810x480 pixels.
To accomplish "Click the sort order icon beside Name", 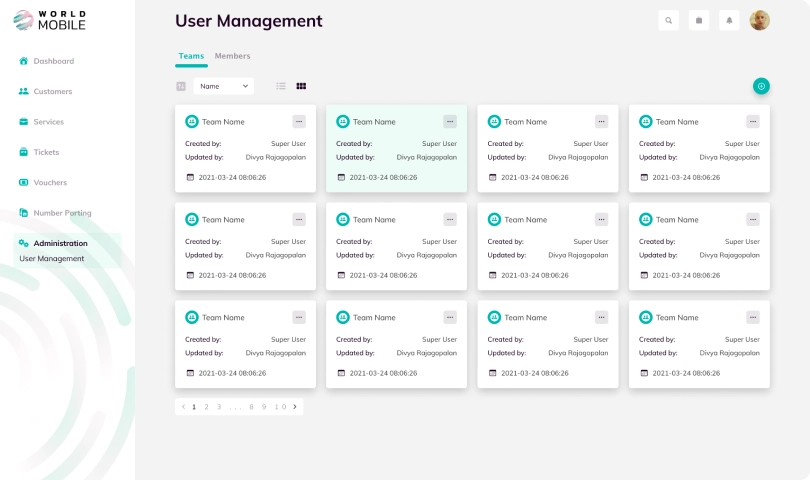I will coord(181,86).
